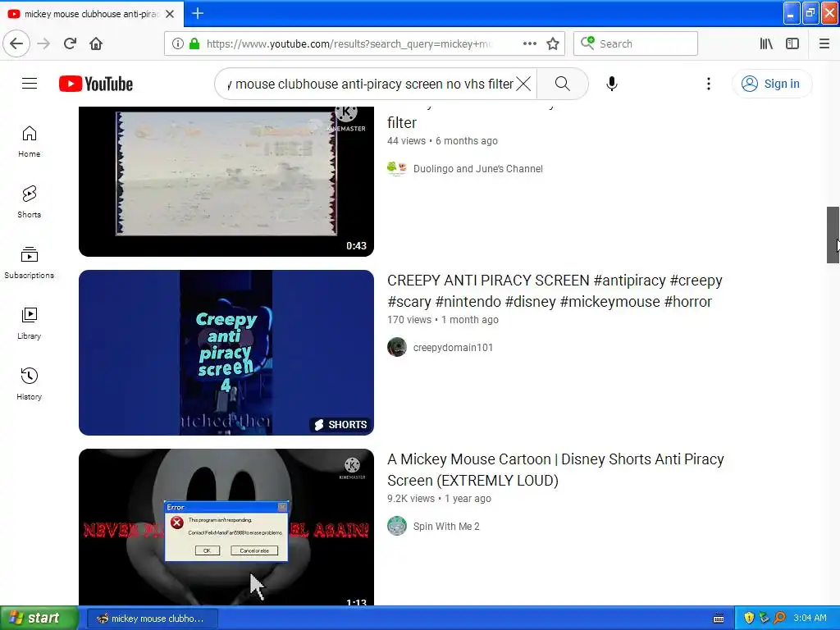Click the 9.2K views 1 year ago text
Screen dimensions: 840x630
click(440, 499)
